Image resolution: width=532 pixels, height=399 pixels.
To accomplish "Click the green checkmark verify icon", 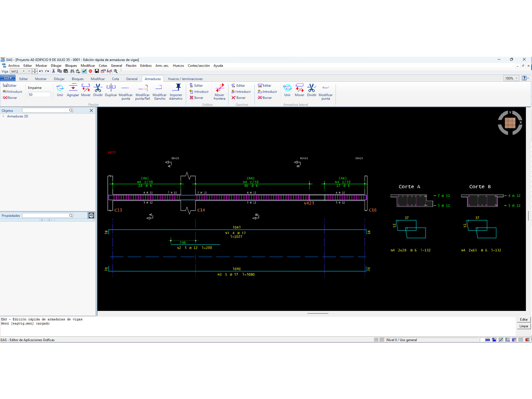I will [x=84, y=71].
